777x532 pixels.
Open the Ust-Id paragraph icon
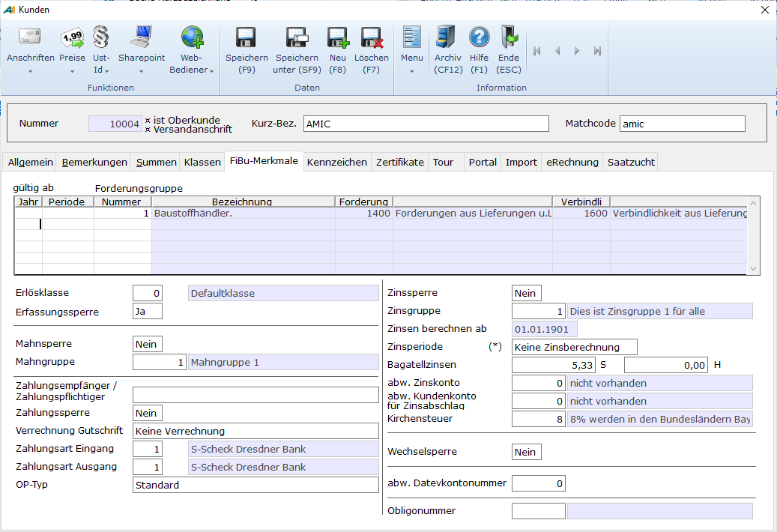(101, 37)
